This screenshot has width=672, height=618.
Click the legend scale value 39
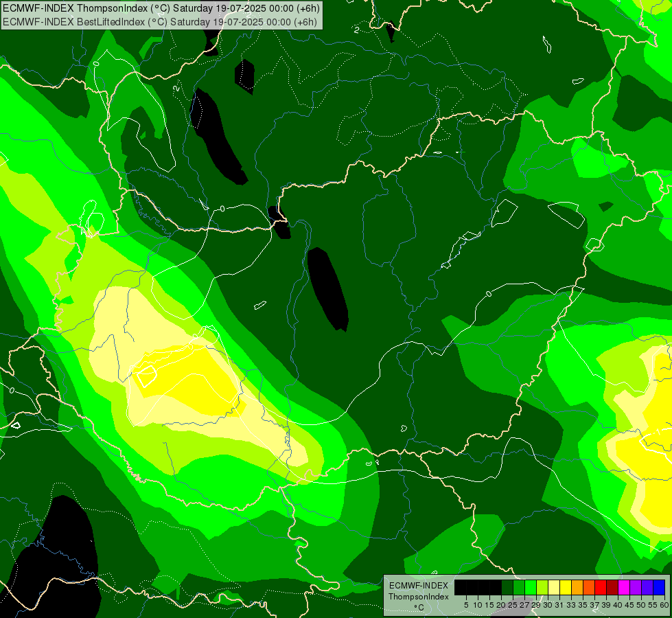pyautogui.click(x=606, y=605)
